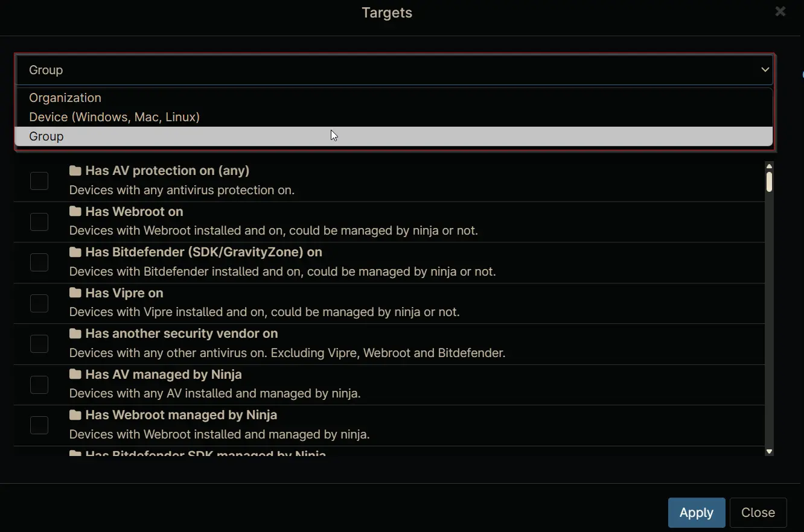Click folder icon of Has Bitdefender (SDK/GravityZone) on
The height and width of the screenshot is (532, 804).
click(75, 252)
